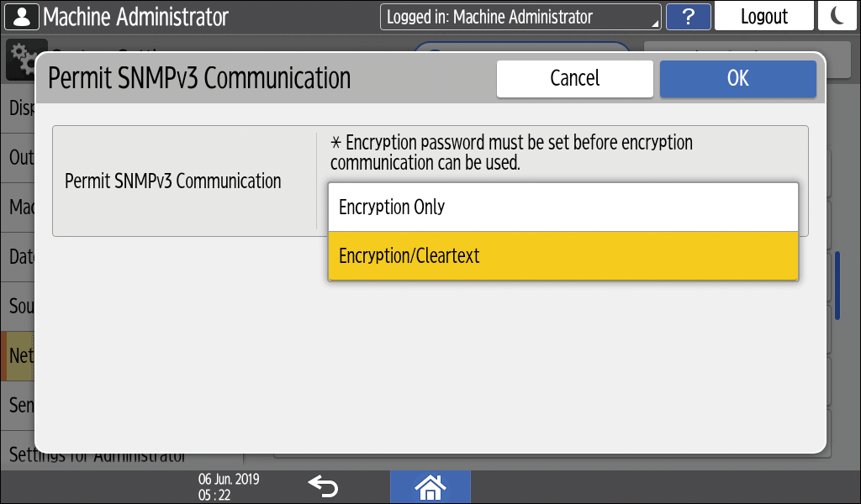Open help with the question mark icon

click(688, 17)
